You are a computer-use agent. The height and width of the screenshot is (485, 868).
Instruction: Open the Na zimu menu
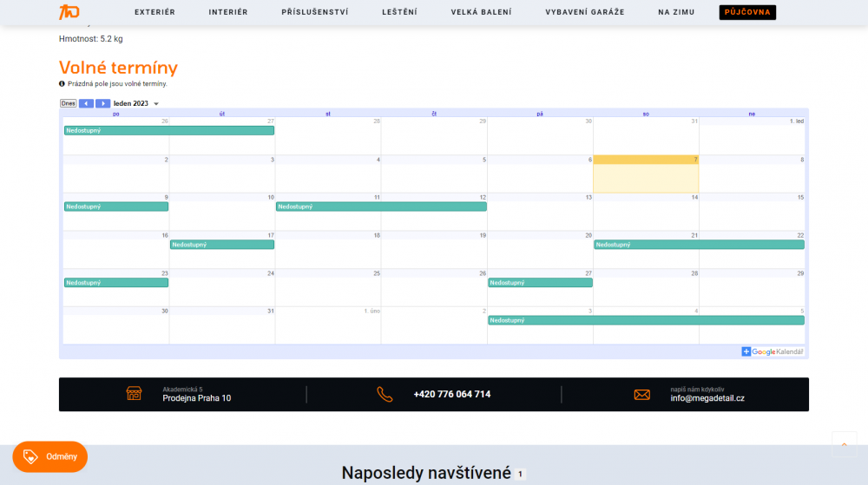click(676, 12)
